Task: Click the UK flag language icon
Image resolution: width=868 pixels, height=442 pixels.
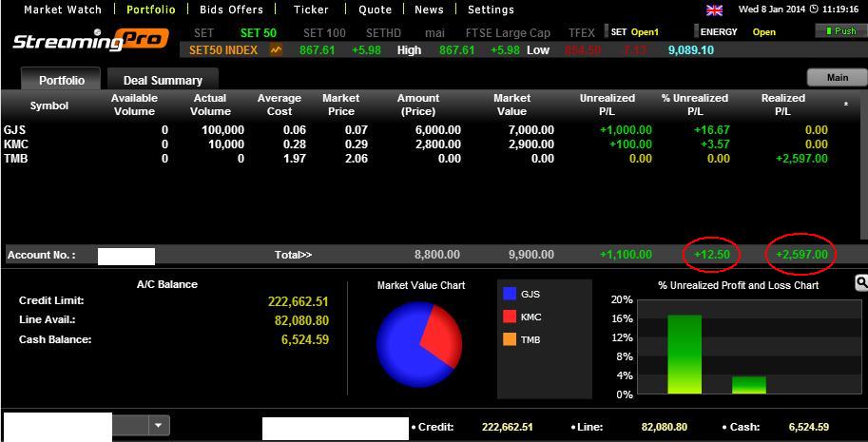Action: (x=715, y=10)
